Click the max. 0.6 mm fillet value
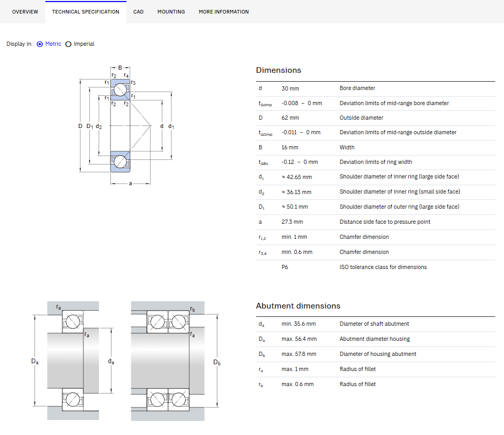This screenshot has height=435, width=504. 298,384
